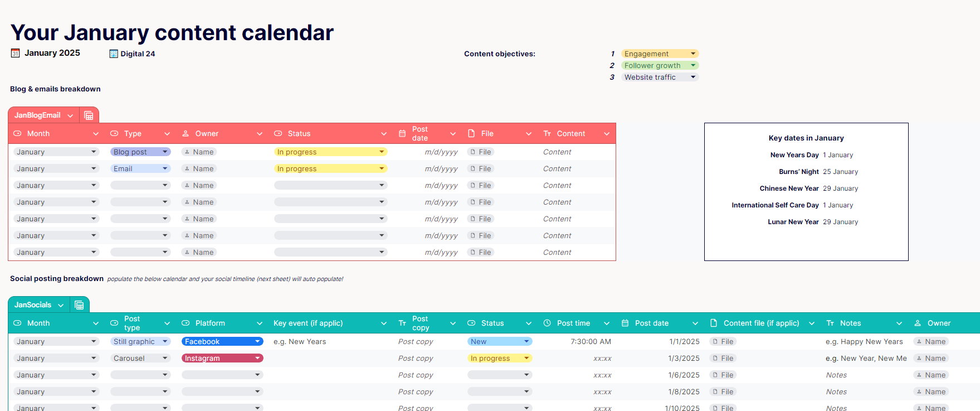Click the Content text-type icon in JanBlogEmail header
Viewport: 980px width, 411px height.
(x=547, y=134)
